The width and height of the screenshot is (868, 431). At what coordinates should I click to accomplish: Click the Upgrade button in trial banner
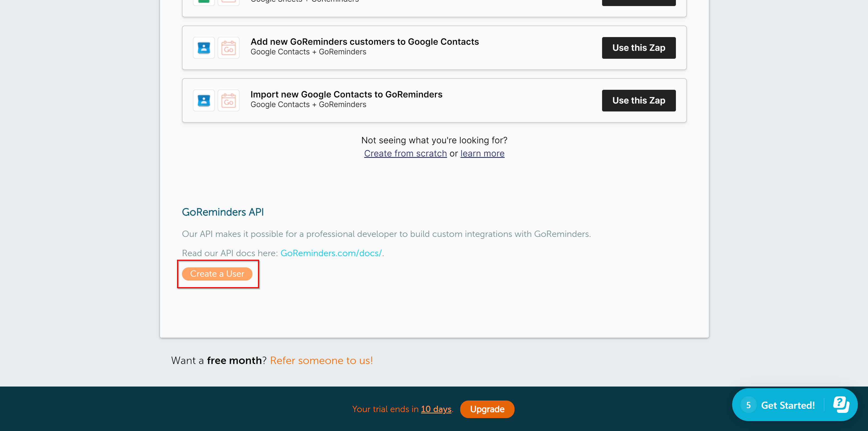pyautogui.click(x=486, y=409)
